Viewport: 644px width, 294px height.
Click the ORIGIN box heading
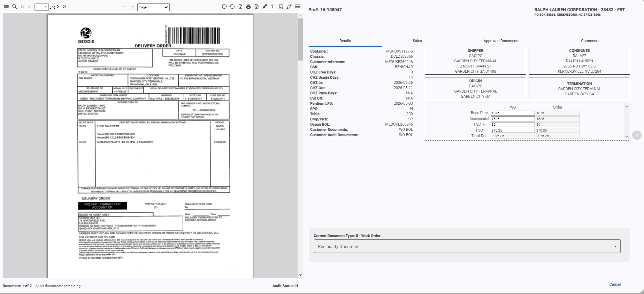[x=475, y=81]
